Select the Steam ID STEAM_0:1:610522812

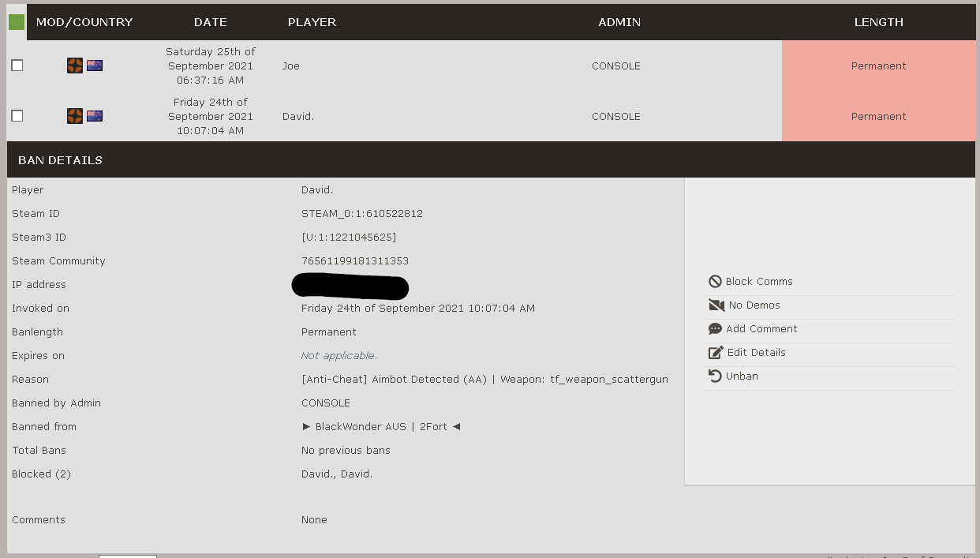coord(362,213)
